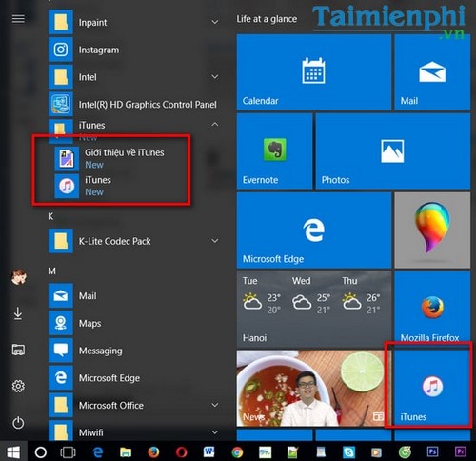The height and width of the screenshot is (461, 476).
Task: Open File Explorer from the taskbar
Action: pyautogui.click(x=126, y=451)
